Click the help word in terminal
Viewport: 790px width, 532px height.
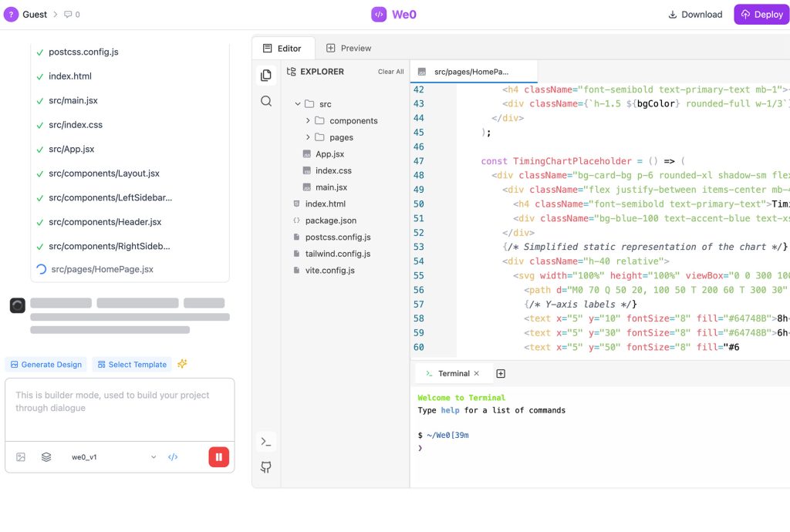(x=450, y=411)
